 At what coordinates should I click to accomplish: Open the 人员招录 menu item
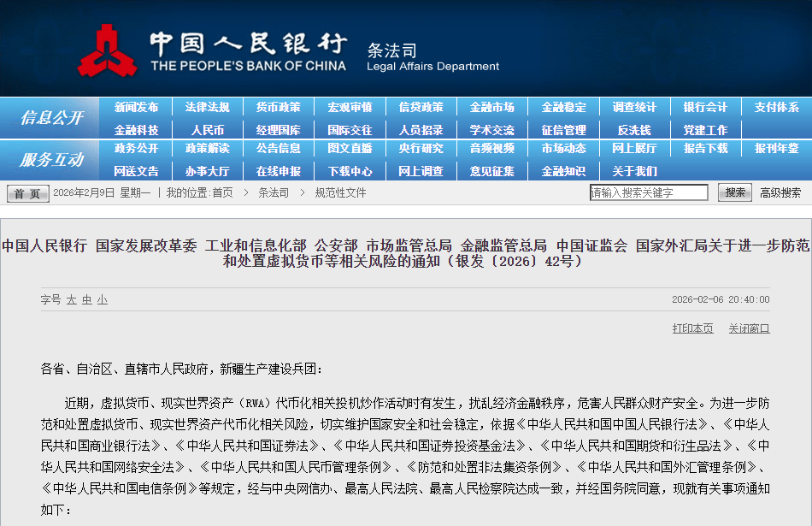click(421, 130)
